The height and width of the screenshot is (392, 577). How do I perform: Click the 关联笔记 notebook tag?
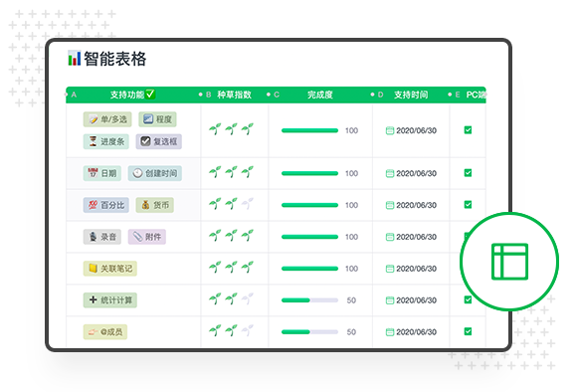110,269
